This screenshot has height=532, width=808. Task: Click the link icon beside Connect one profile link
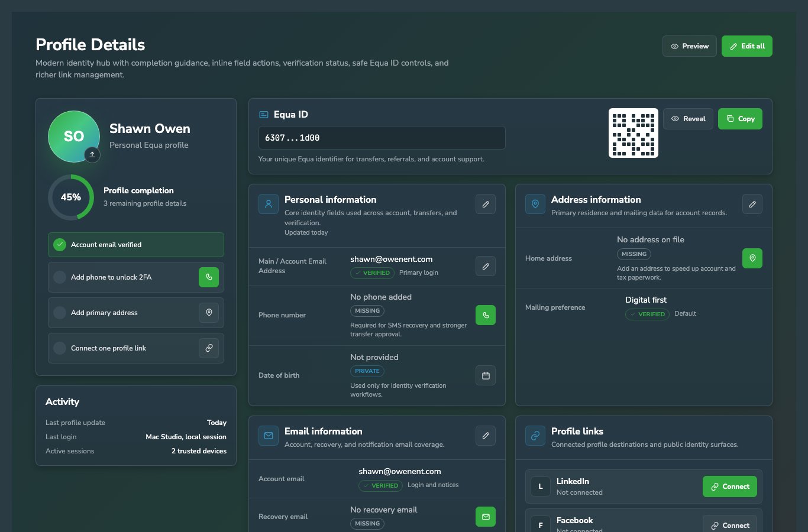coord(209,348)
